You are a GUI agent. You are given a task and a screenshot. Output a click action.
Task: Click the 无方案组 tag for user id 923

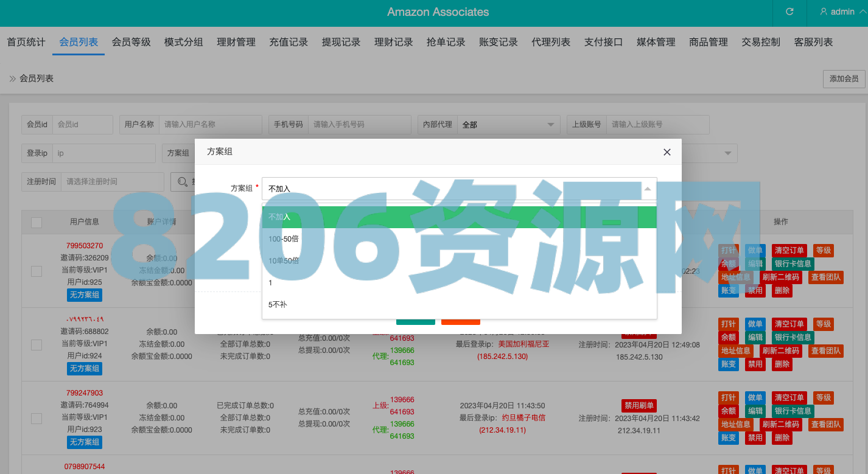pos(84,442)
